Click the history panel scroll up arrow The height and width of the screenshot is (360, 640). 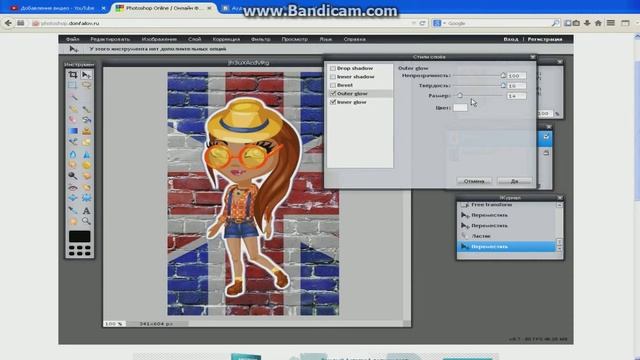pyautogui.click(x=559, y=205)
